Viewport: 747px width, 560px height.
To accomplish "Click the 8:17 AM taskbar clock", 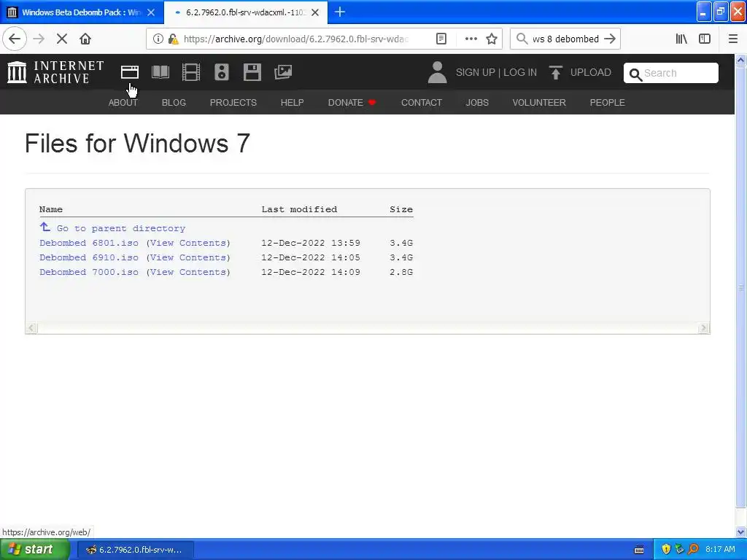I will (x=720, y=550).
